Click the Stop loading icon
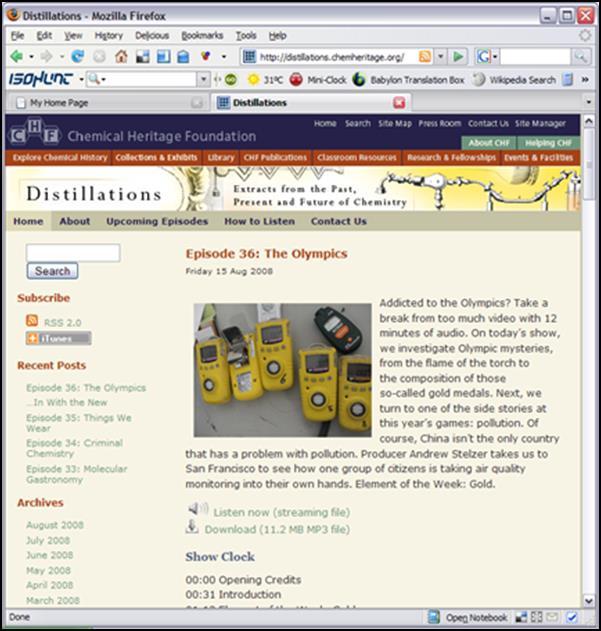Viewport: 601px width, 631px height. pyautogui.click(x=99, y=56)
